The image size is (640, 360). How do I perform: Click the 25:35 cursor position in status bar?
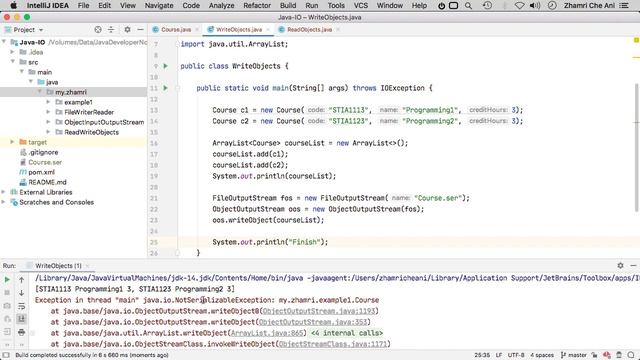(x=482, y=355)
